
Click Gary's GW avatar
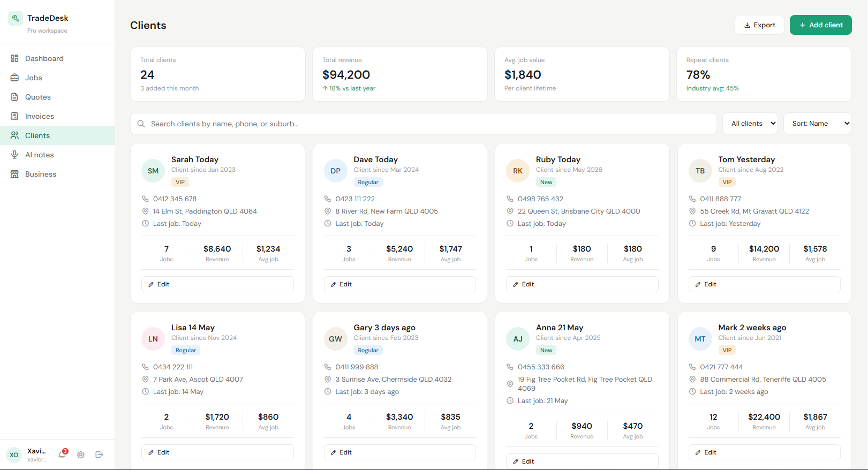336,339
